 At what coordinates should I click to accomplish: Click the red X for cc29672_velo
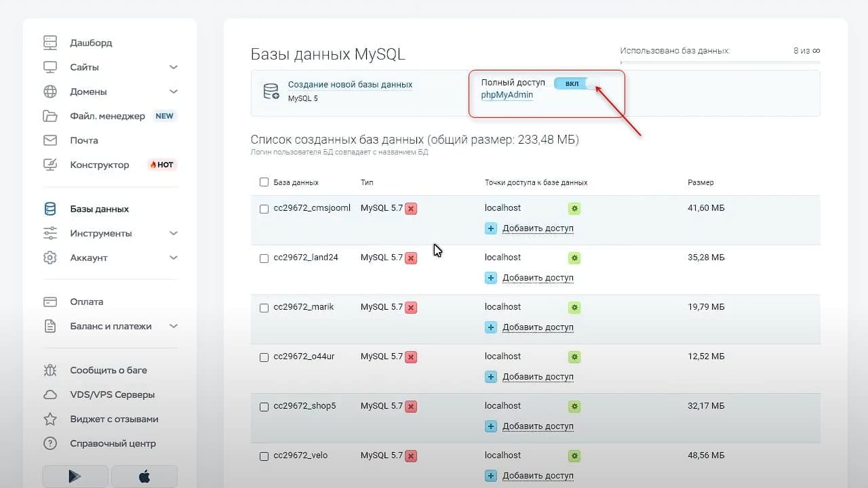411,456
